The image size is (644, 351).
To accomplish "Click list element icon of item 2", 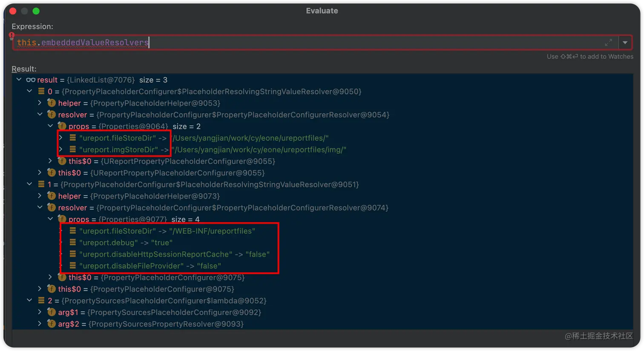I will coord(41,300).
